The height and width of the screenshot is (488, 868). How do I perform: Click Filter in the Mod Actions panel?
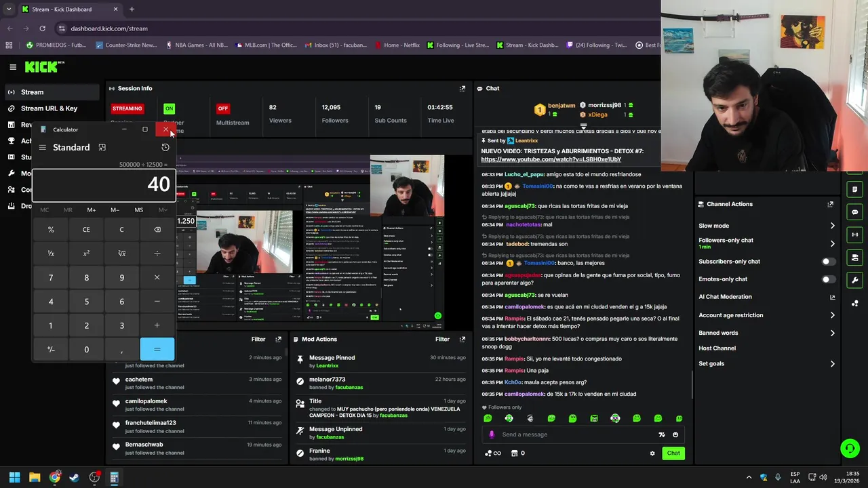pos(442,339)
